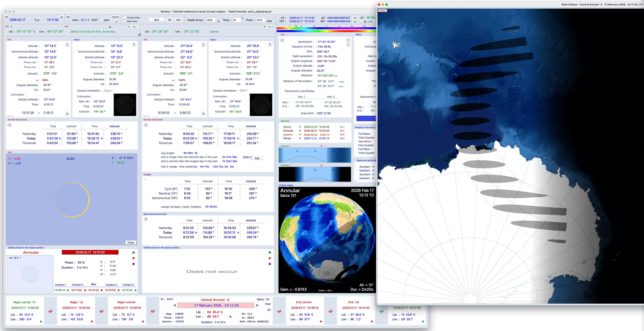The image size is (644, 331).
Task: Click the green play arrow beside Fav 2
Action: coord(265,26)
